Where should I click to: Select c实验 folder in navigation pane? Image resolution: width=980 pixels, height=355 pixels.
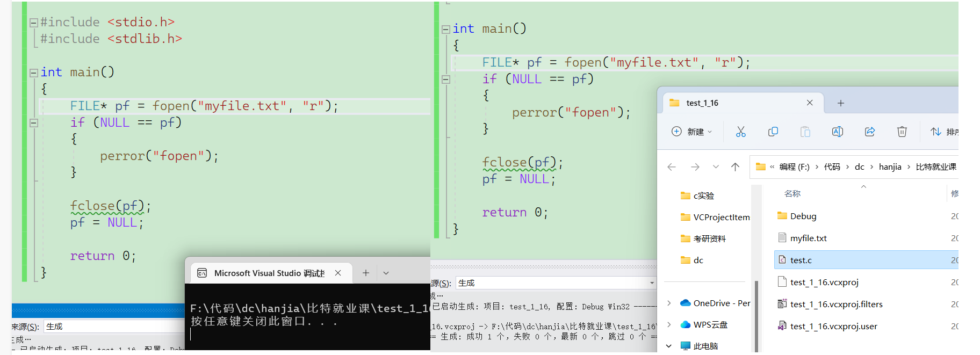point(704,196)
